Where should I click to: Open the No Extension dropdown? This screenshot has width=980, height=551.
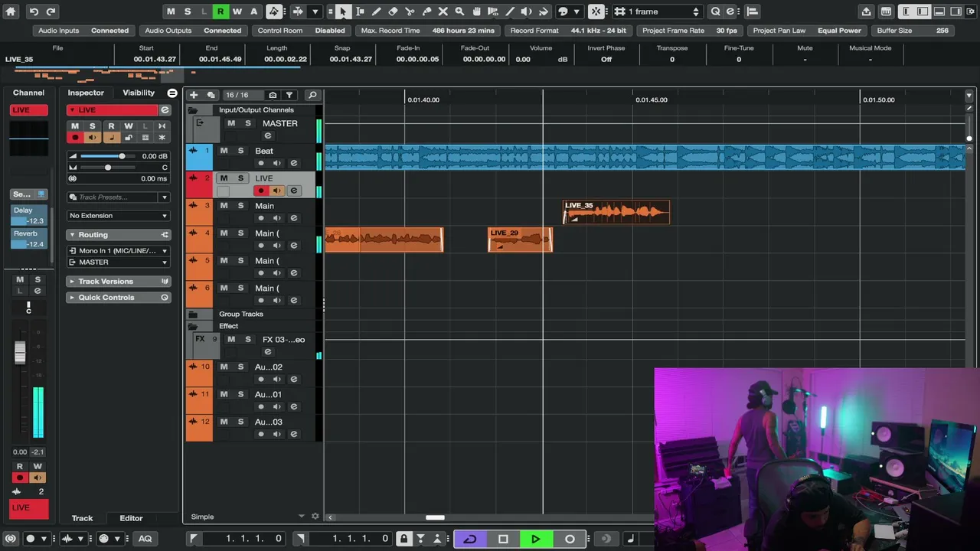pos(119,216)
